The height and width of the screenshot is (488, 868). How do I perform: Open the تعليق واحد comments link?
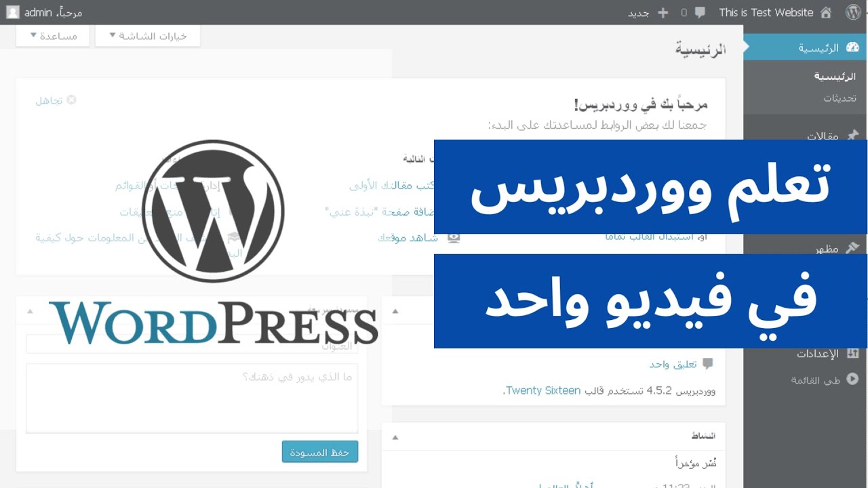tap(673, 364)
